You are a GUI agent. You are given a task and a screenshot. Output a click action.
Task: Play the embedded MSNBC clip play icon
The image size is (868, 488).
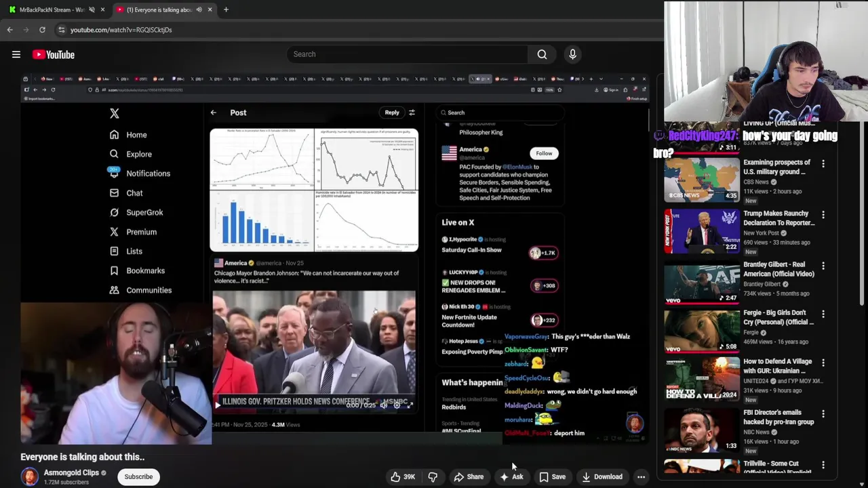[x=218, y=405]
